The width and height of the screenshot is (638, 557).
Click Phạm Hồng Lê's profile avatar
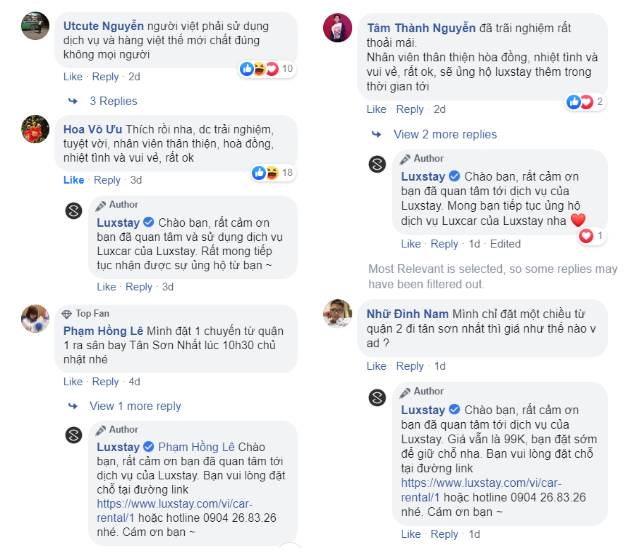[36, 318]
